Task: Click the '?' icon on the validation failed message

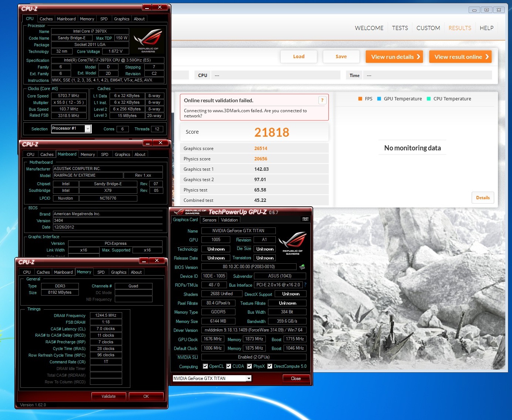Action: point(322,100)
